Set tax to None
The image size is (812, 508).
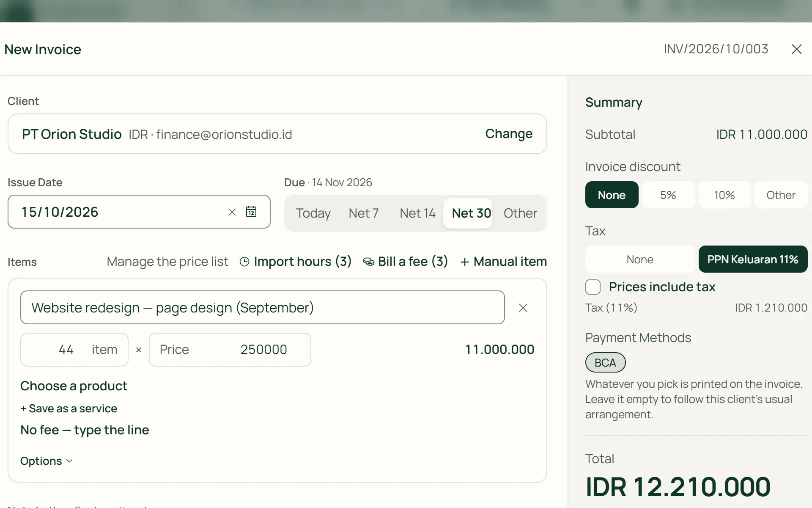click(640, 259)
